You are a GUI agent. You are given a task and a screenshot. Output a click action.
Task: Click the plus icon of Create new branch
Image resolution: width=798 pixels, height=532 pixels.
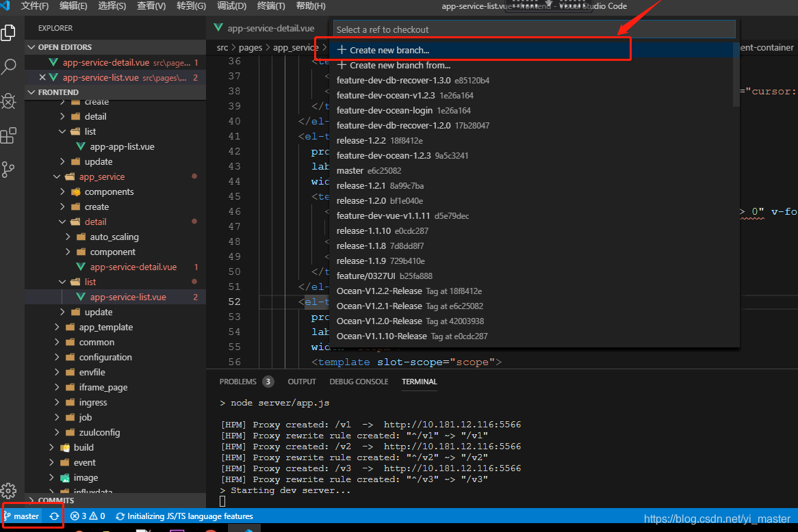(342, 50)
